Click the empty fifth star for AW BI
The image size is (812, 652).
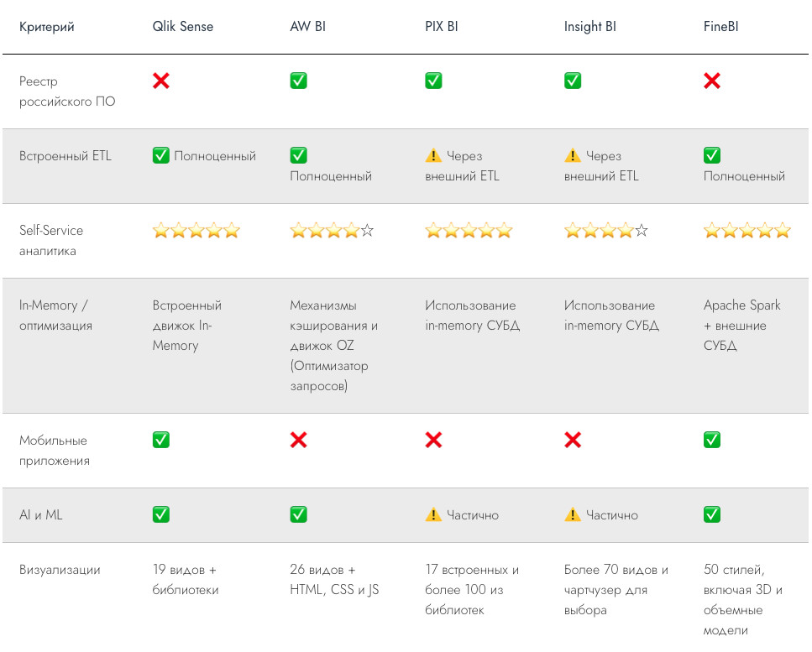(367, 230)
